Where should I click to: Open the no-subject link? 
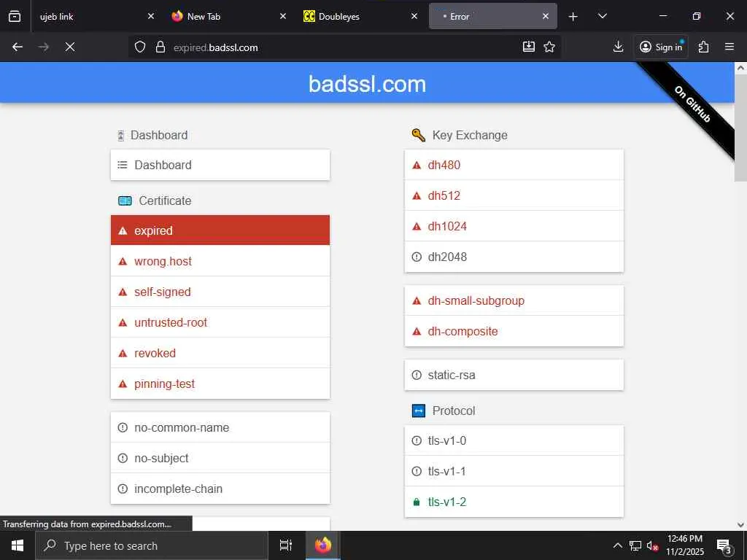pyautogui.click(x=220, y=458)
